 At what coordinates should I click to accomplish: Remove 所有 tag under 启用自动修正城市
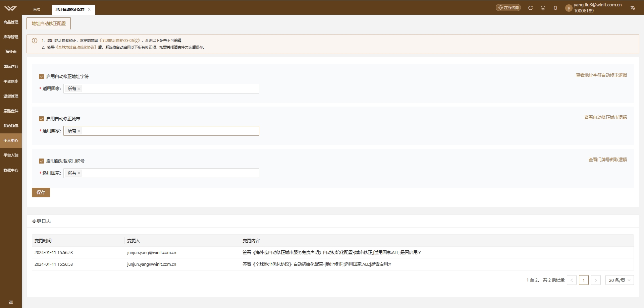point(79,131)
